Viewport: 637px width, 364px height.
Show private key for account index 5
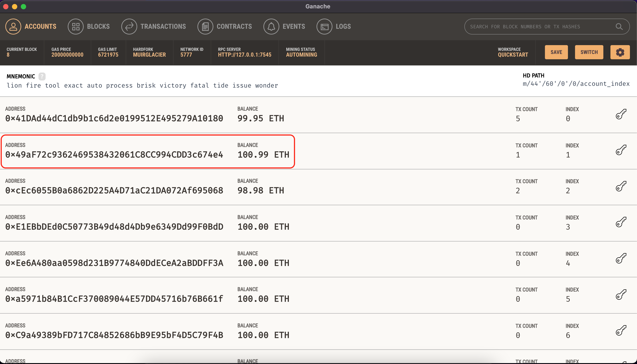[621, 295]
